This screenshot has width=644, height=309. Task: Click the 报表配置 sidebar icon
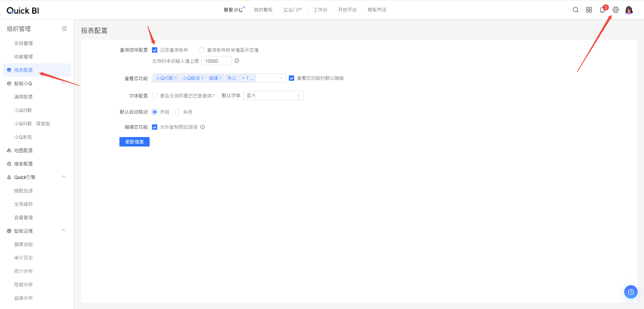click(9, 70)
